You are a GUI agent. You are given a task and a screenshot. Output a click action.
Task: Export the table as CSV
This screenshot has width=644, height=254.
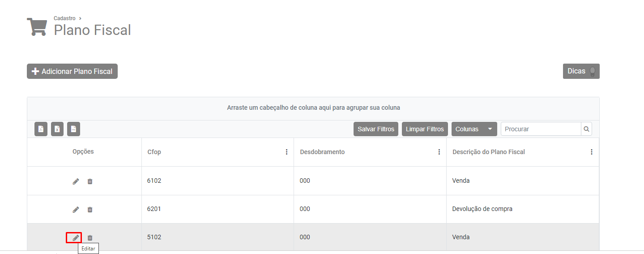click(73, 129)
